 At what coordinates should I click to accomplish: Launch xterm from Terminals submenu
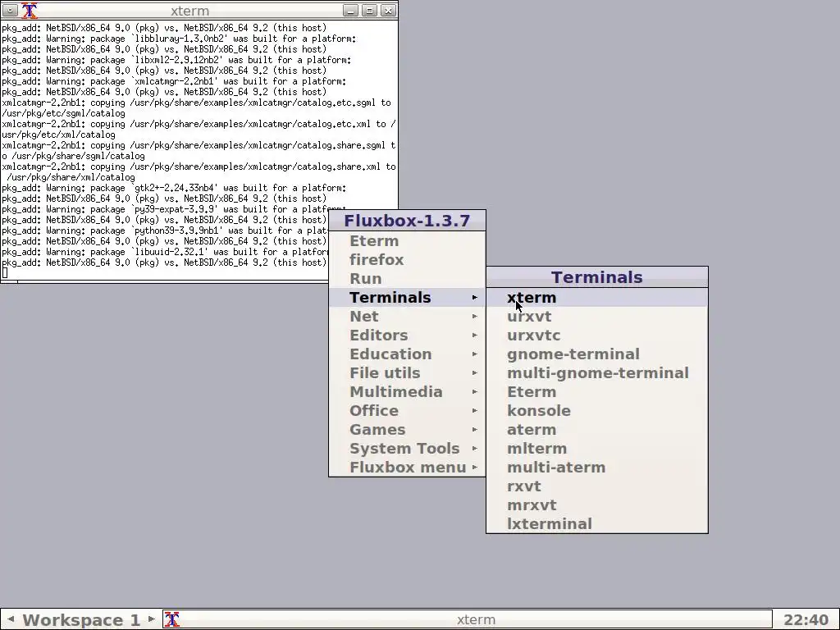click(x=597, y=297)
